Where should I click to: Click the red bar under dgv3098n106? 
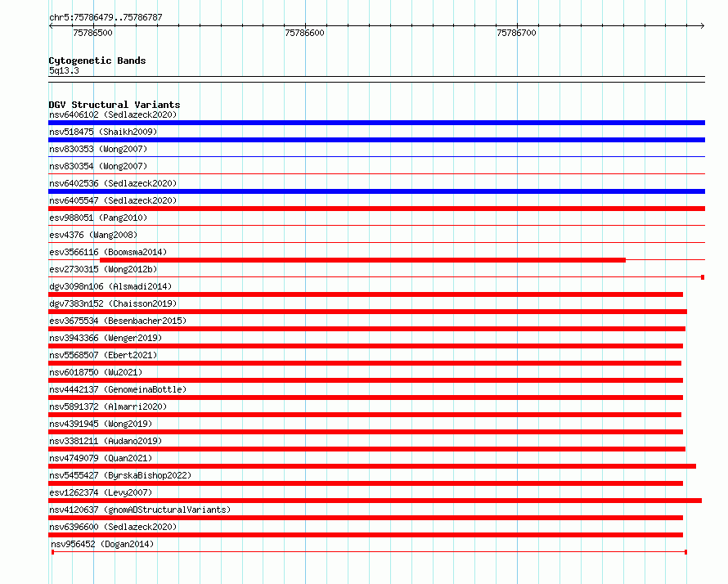coord(366,294)
